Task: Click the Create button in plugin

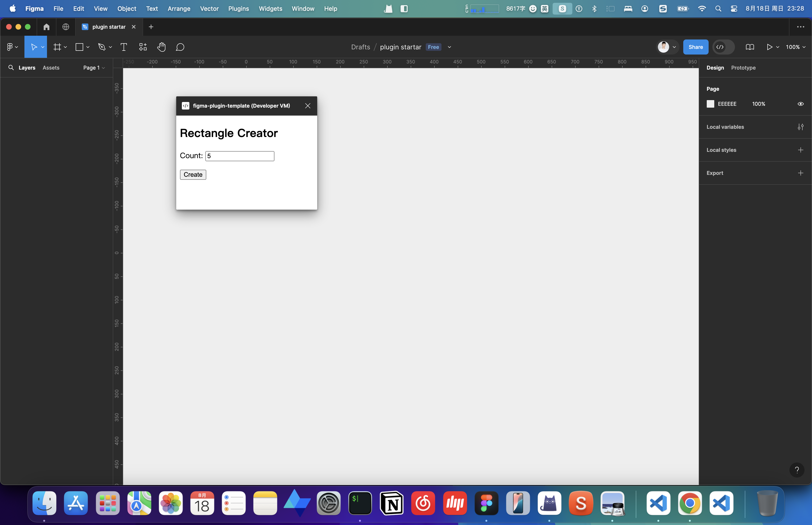Action: (193, 175)
